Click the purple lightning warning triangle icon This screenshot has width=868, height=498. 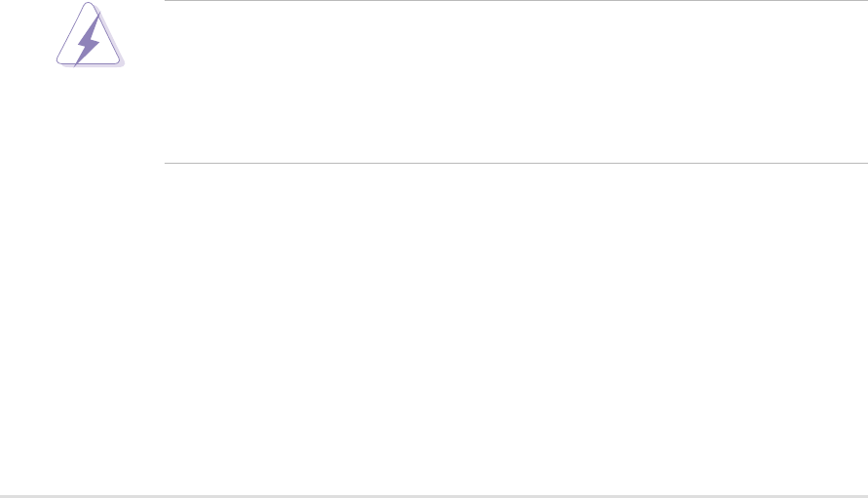coord(91,35)
